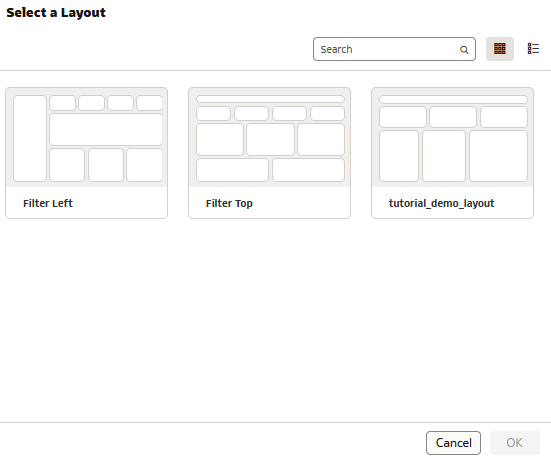Switch to list view

[533, 49]
